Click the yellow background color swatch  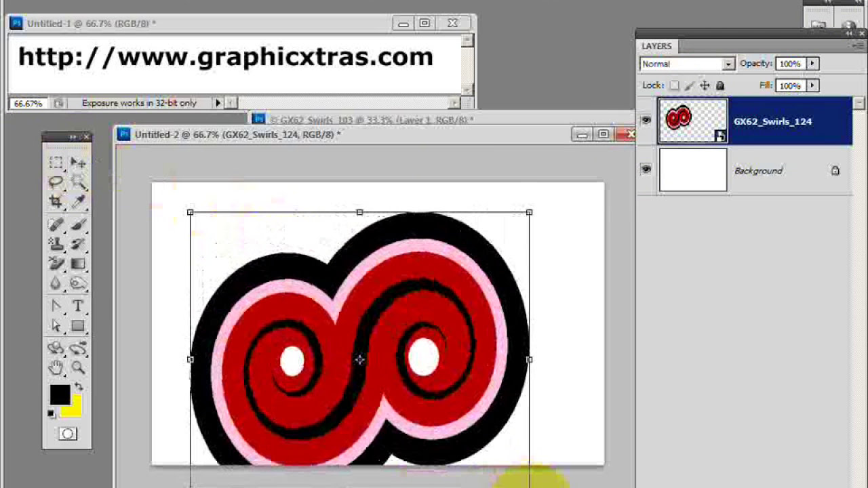[x=73, y=409]
